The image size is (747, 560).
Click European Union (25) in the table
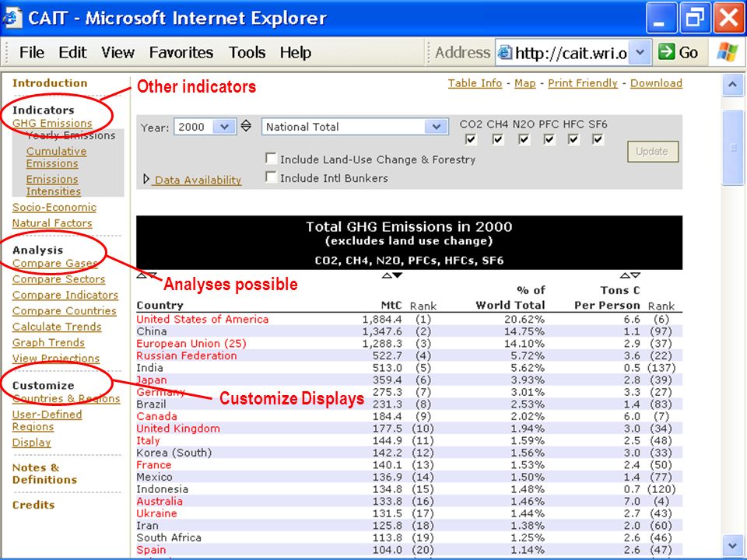click(x=191, y=344)
